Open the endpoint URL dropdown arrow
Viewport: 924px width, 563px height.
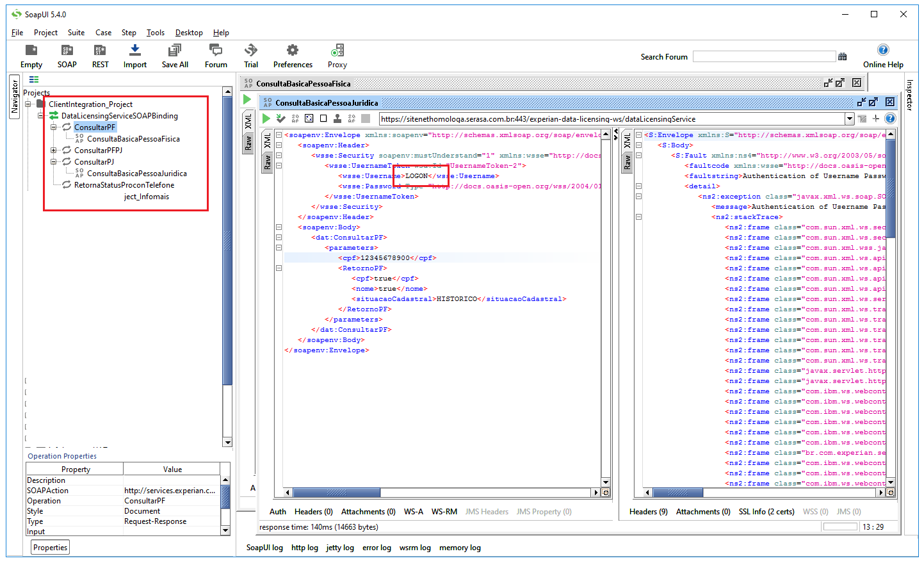click(x=850, y=118)
